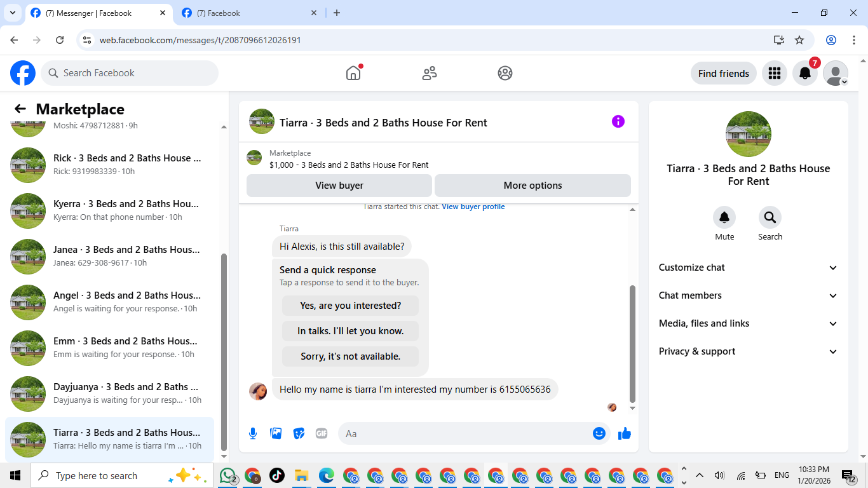Expand the Chat members section

(x=749, y=295)
